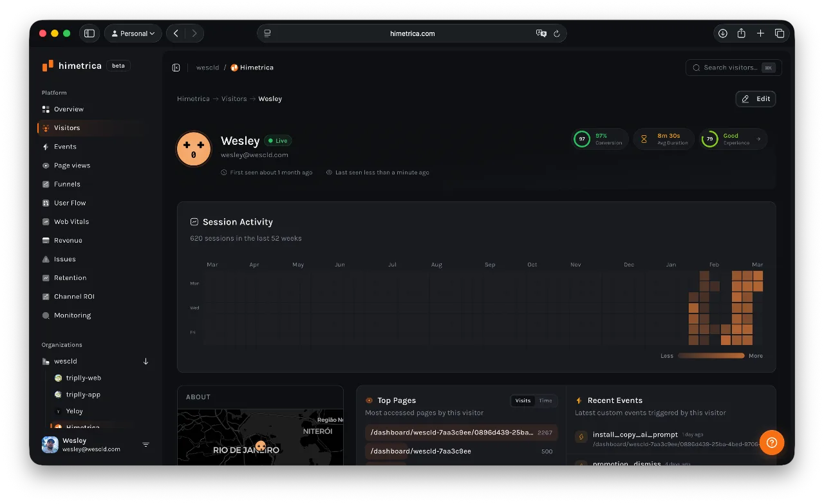
Task: Toggle the app sidebar panel icon
Action: [176, 68]
